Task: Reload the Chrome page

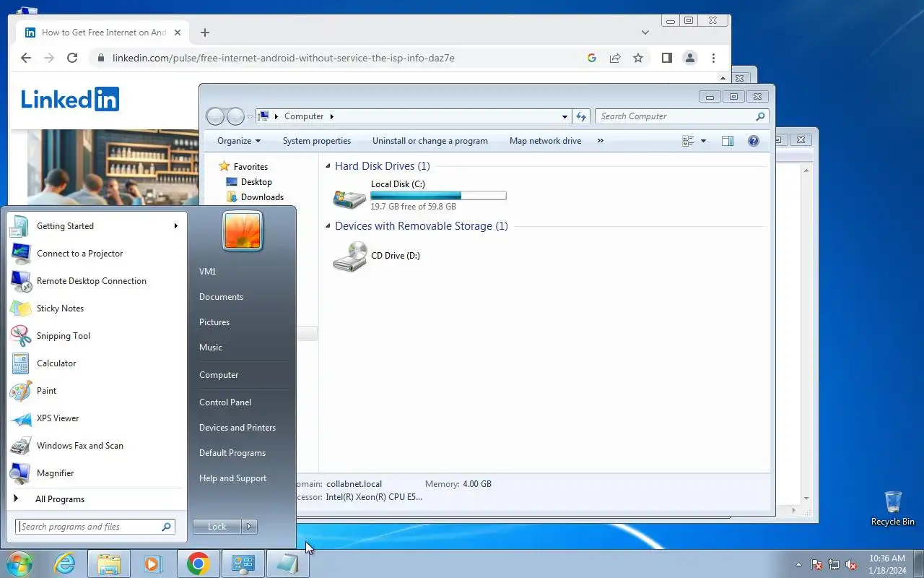Action: [72, 58]
